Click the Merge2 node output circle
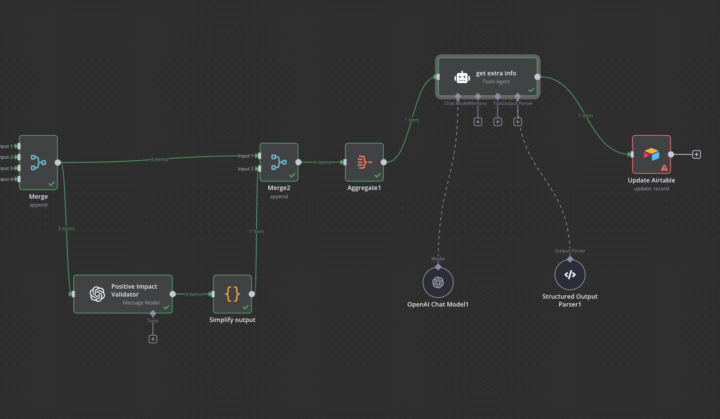Screen dimensions: 720x419 coord(298,162)
